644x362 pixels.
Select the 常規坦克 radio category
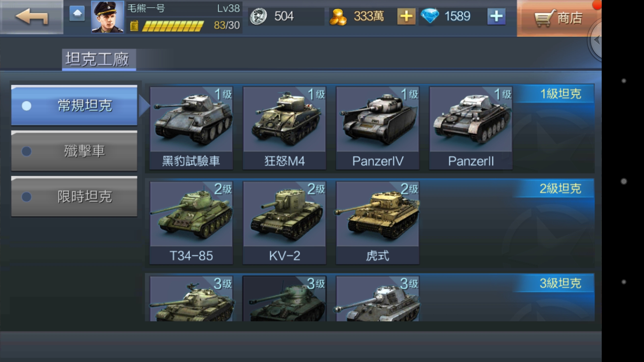tap(74, 105)
